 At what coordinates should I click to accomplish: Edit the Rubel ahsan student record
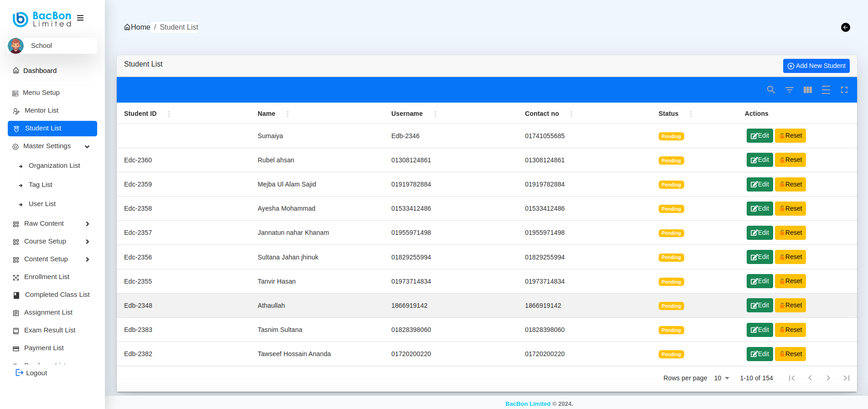759,160
